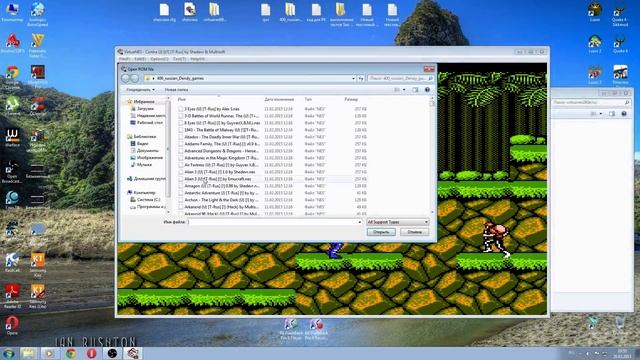Switch to Opera in the taskbar

point(91,353)
